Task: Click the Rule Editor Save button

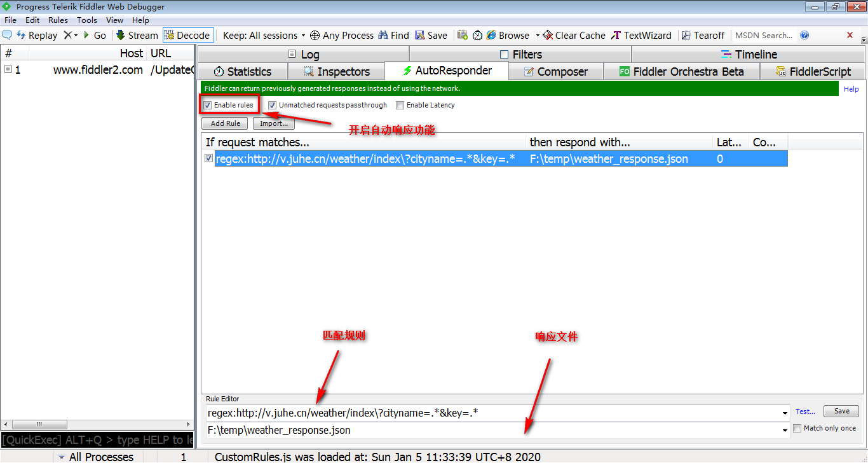Action: pyautogui.click(x=841, y=411)
